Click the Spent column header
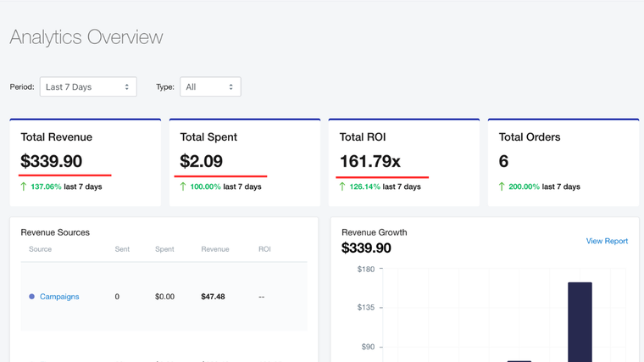The width and height of the screenshot is (644, 362). [x=164, y=249]
